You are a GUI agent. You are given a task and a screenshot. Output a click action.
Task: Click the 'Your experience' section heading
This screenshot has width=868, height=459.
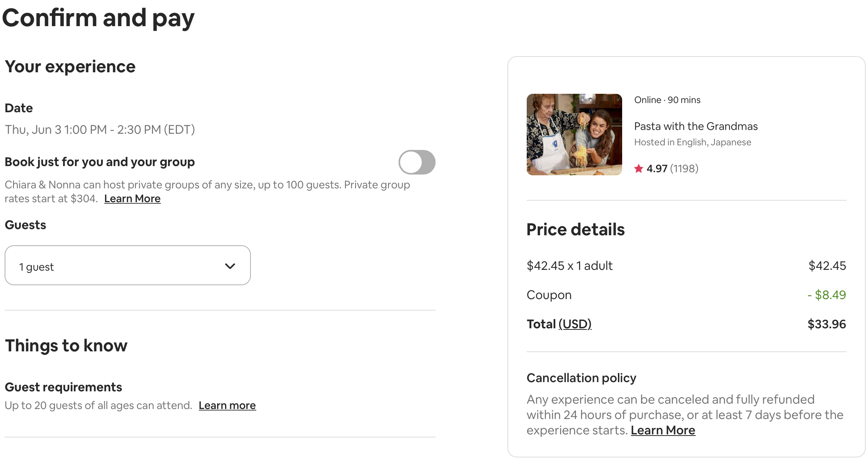coord(70,66)
